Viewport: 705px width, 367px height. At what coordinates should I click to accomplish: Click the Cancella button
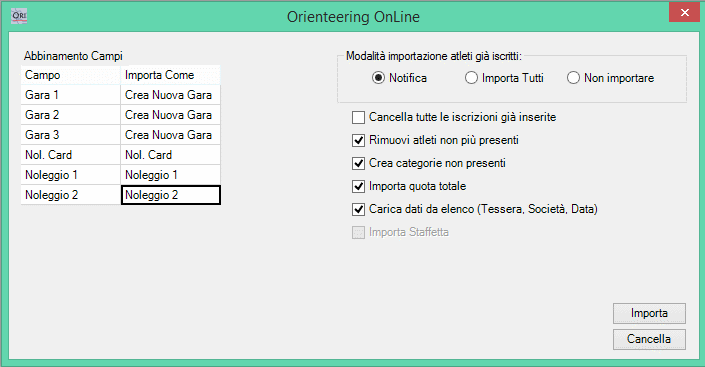pos(649,339)
